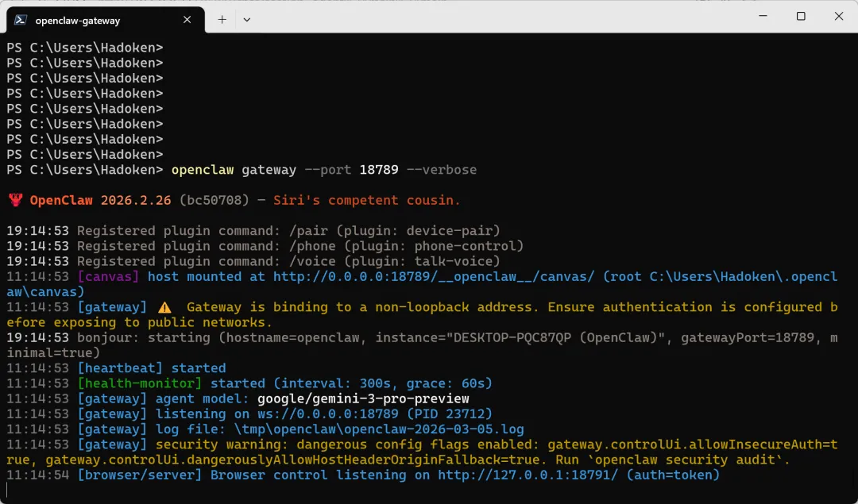Open the browser control URL http://127.0.0.1:18791/
Screen dimensions: 858x504
click(x=528, y=475)
